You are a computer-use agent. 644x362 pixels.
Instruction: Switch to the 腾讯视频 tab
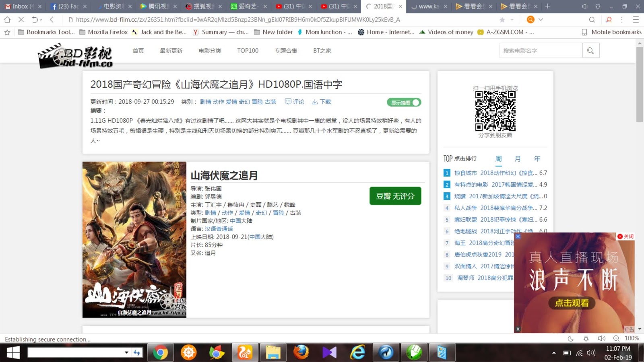tap(158, 6)
